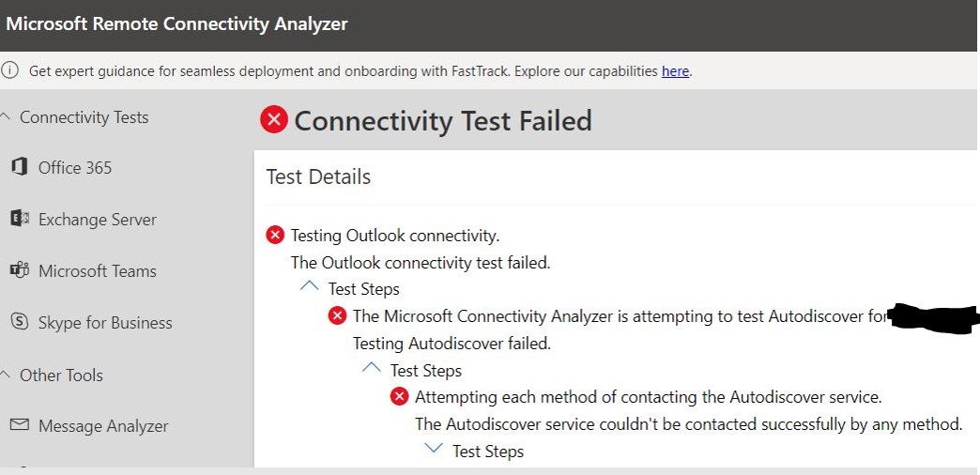Click the Skype for Business icon
Screen dimensions: 980x475
pyautogui.click(x=20, y=322)
